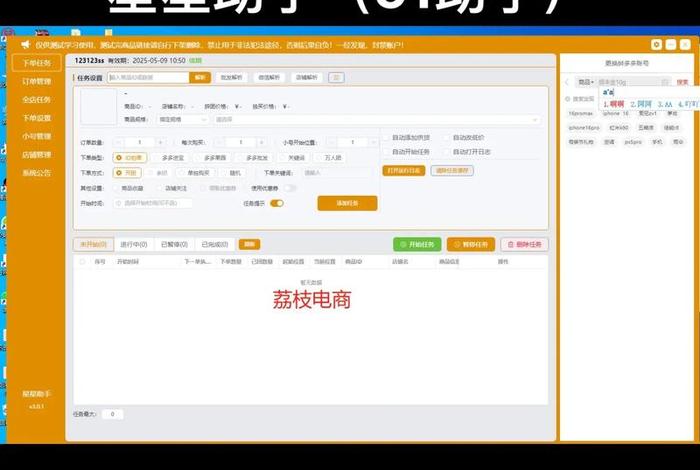Increase 每次购买 with plus button
700x470 pixels.
[262, 142]
